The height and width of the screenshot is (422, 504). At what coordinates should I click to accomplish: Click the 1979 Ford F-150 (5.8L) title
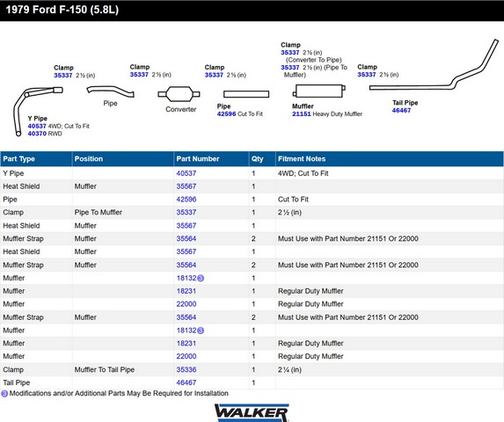[x=62, y=10]
